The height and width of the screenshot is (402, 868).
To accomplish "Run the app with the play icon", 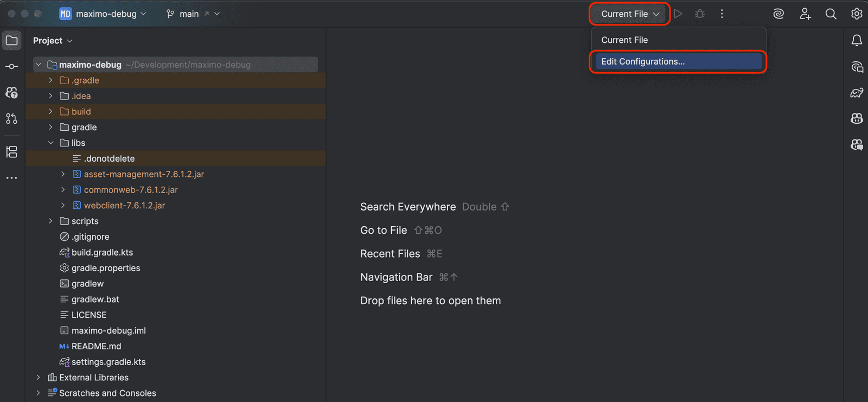I will (678, 14).
